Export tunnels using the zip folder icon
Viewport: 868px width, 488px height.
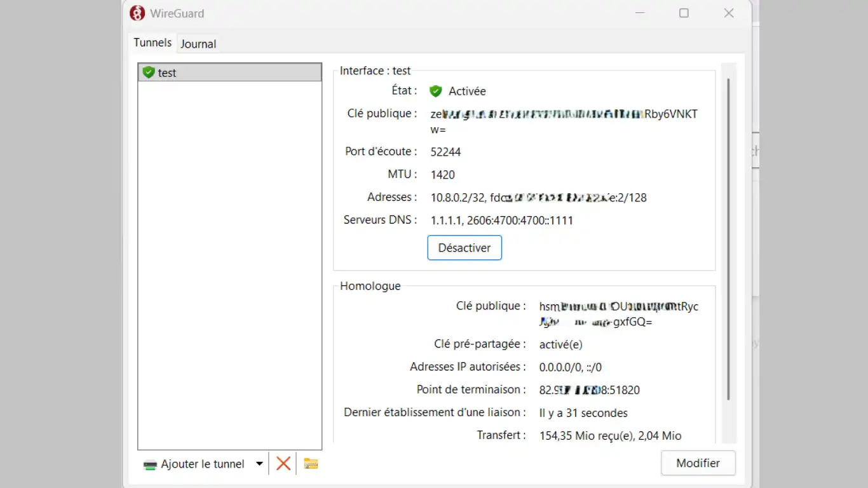[x=311, y=464]
